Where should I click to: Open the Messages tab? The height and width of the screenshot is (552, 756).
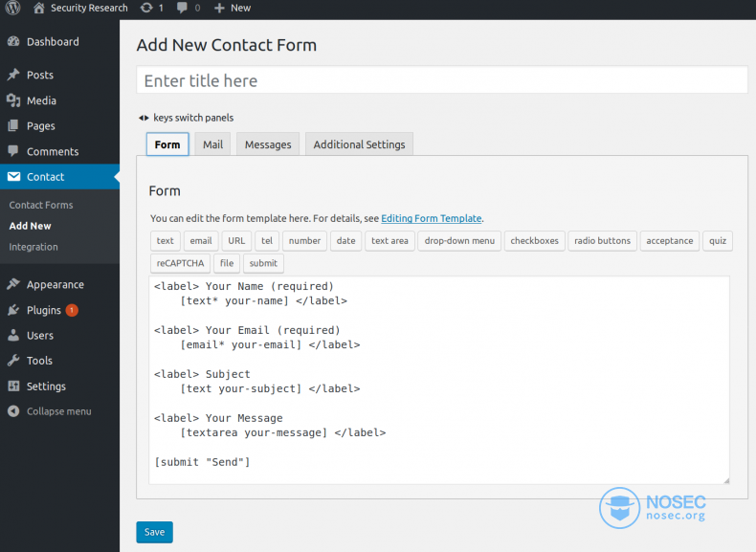click(x=268, y=144)
